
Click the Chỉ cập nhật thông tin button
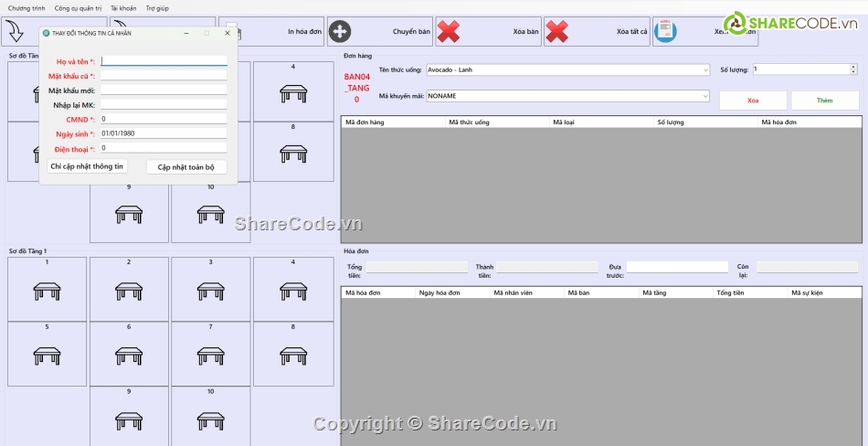[x=87, y=166]
